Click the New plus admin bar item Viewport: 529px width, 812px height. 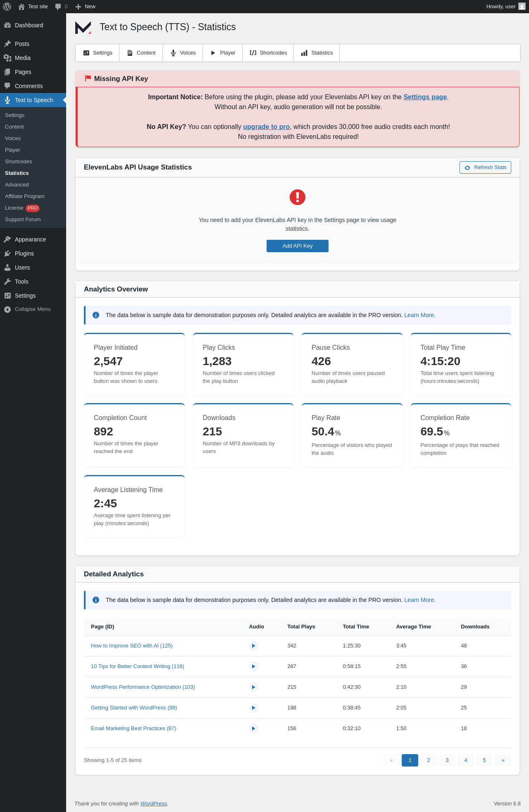click(x=86, y=7)
